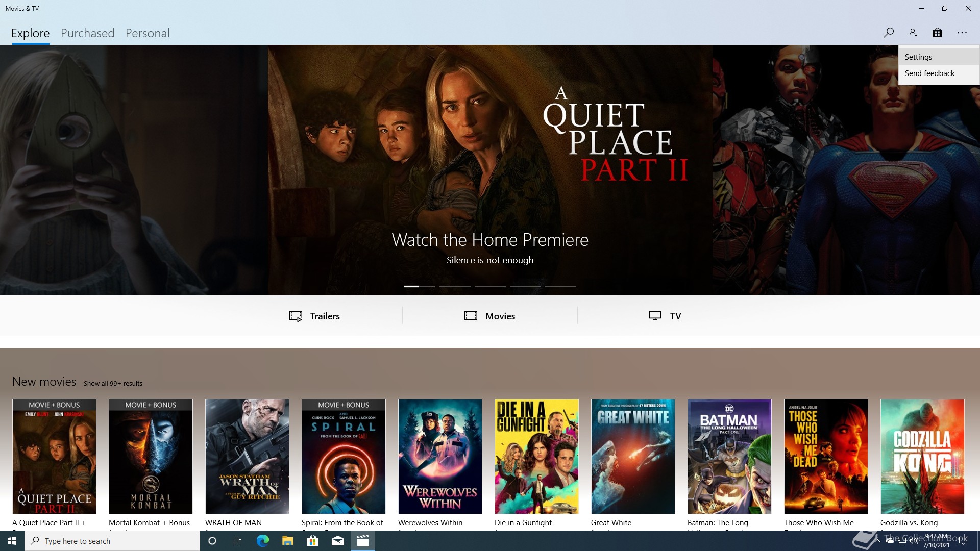Image resolution: width=980 pixels, height=551 pixels.
Task: Open WRATH OF MAN poster
Action: pos(247,457)
